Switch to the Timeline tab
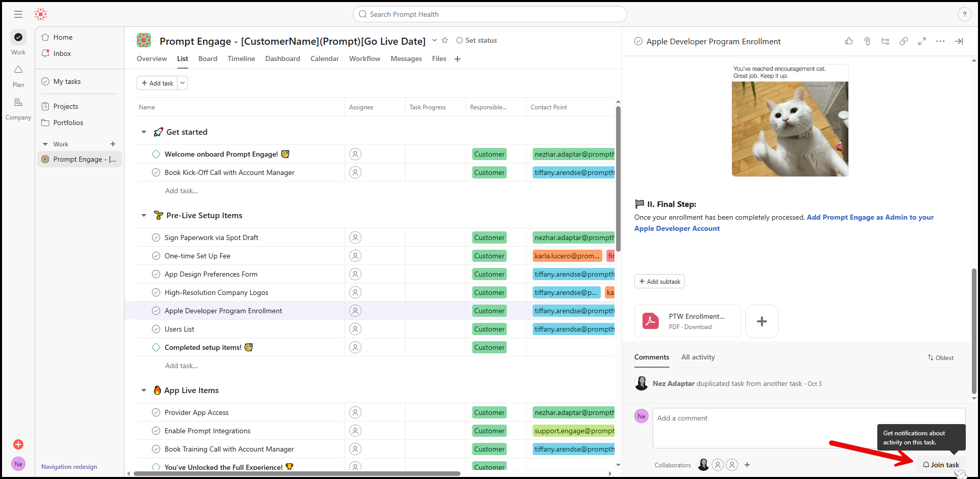 pyautogui.click(x=241, y=59)
